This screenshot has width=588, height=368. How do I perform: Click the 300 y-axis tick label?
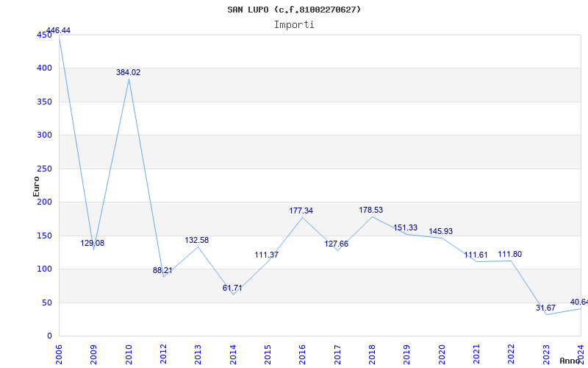(44, 135)
